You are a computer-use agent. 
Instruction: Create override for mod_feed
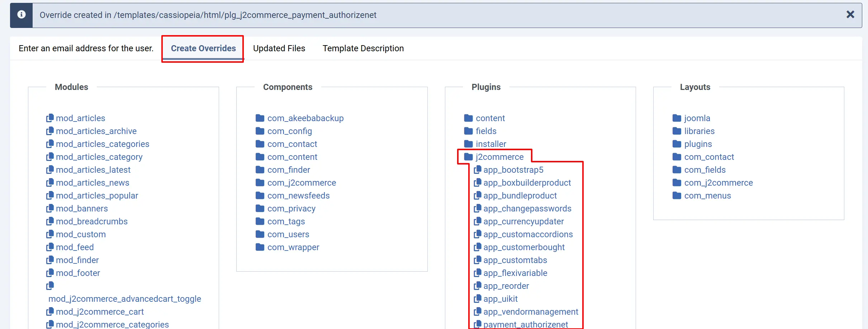tap(70, 247)
